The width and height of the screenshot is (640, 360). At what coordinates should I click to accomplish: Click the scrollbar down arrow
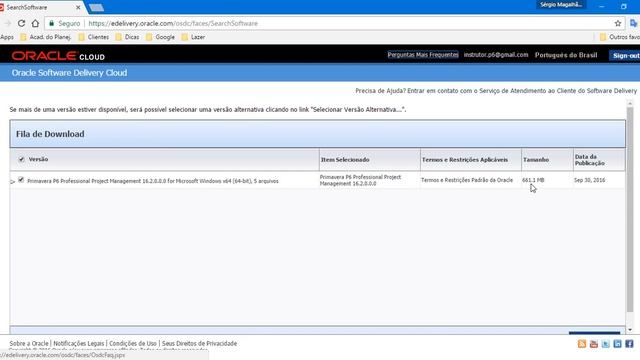pyautogui.click(x=630, y=329)
